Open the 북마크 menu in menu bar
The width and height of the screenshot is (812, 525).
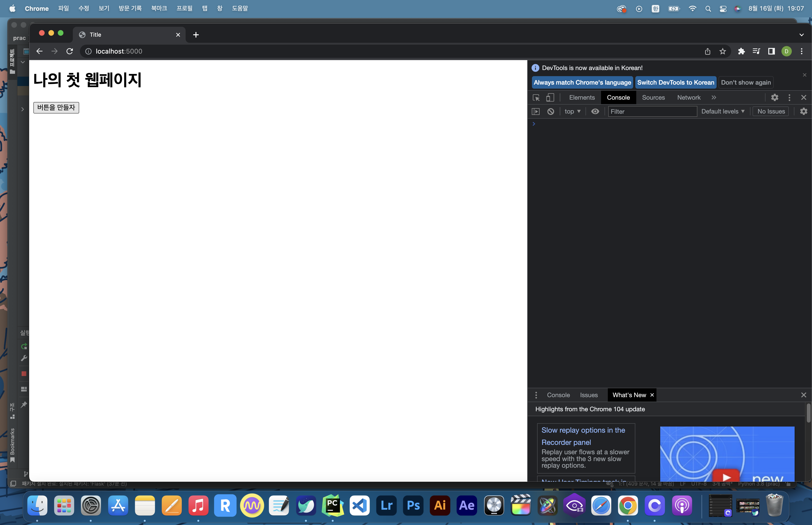(159, 8)
